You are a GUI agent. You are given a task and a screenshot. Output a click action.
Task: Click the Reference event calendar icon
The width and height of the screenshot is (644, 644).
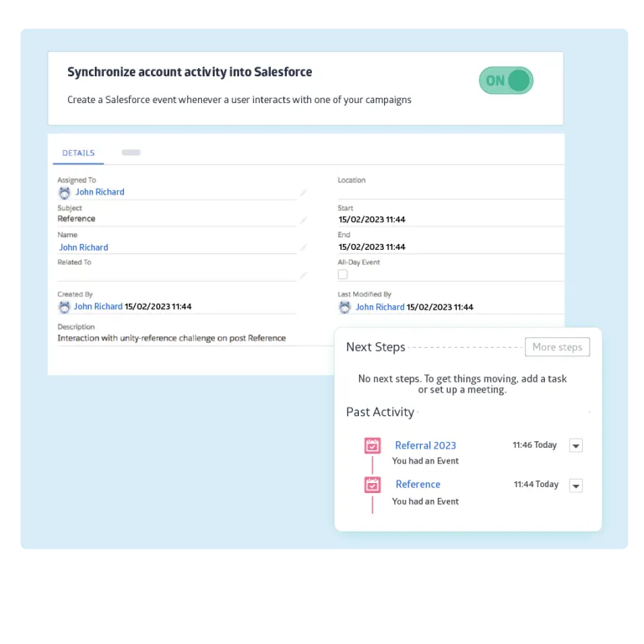click(372, 485)
